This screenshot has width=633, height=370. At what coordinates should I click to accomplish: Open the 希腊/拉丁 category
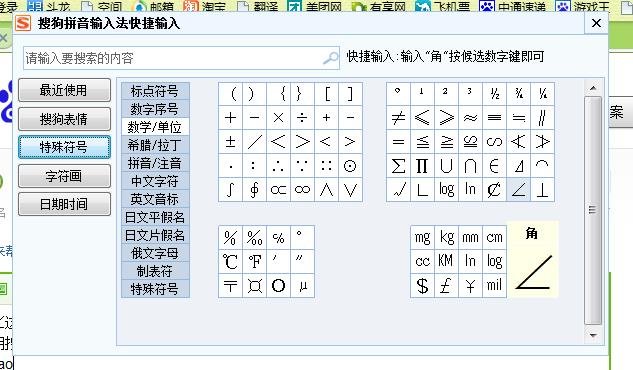pos(155,145)
